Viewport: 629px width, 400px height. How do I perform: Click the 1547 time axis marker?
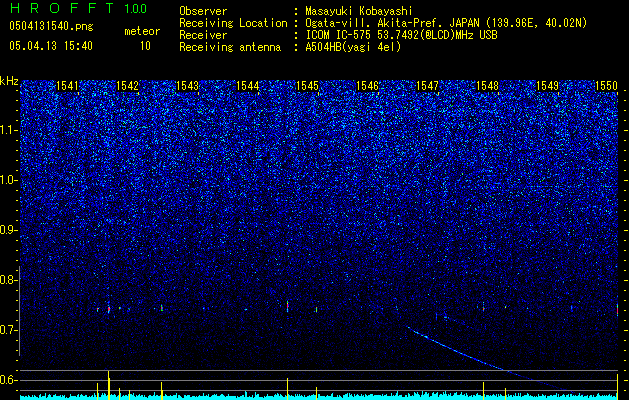[428, 86]
